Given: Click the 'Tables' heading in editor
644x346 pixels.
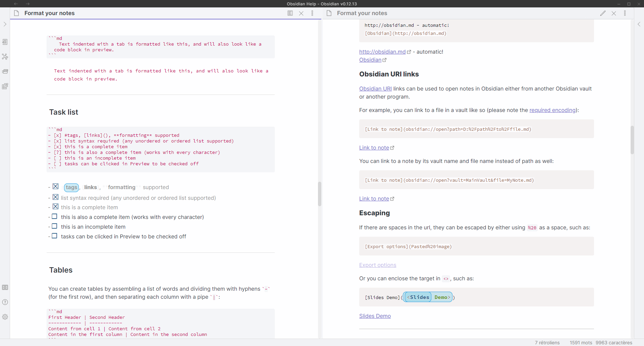Looking at the screenshot, I should click(x=61, y=270).
